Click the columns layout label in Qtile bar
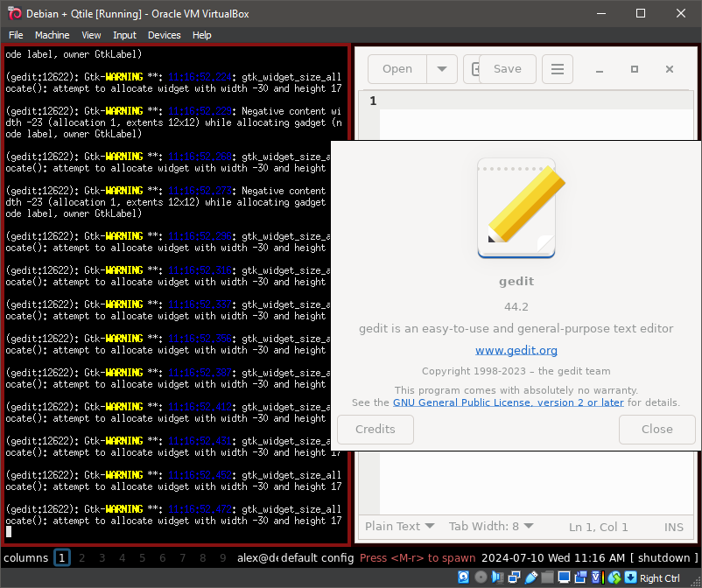702x588 pixels. [x=25, y=557]
